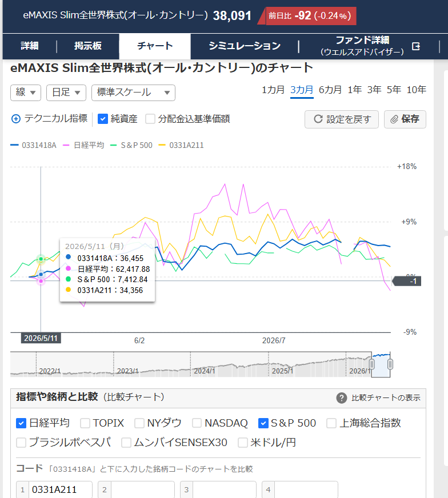The width and height of the screenshot is (448, 498).
Task: Switch to the 掲示板 tab
Action: point(88,46)
